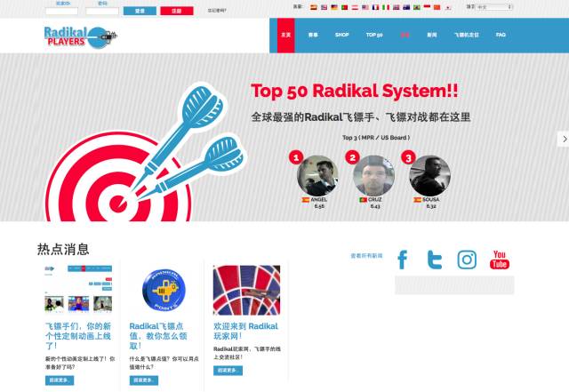
Task: Select the United Kingdom flag in the country row
Action: 396,7
